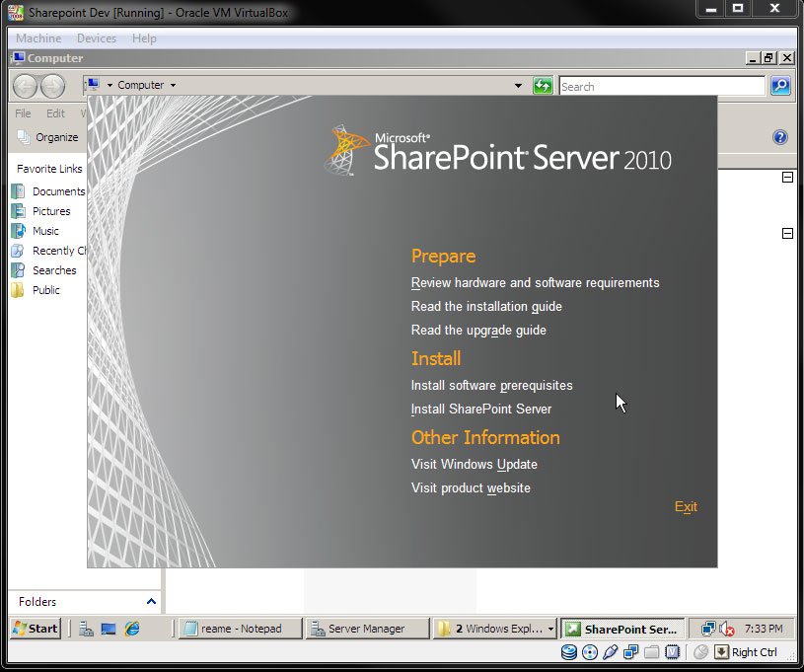This screenshot has width=804, height=672.
Task: Click Install software prerequisites
Action: (491, 386)
